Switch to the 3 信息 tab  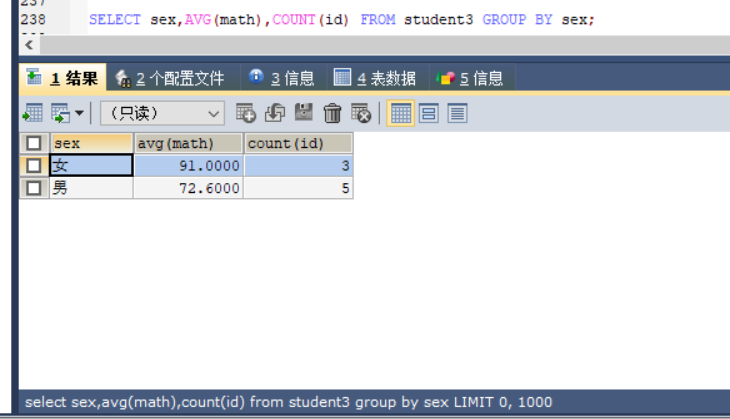pos(282,78)
